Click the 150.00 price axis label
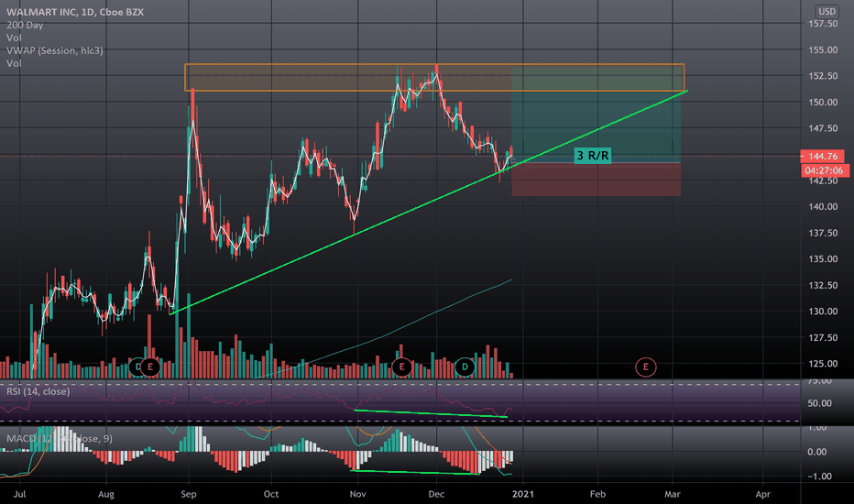This screenshot has width=854, height=504. pyautogui.click(x=823, y=102)
